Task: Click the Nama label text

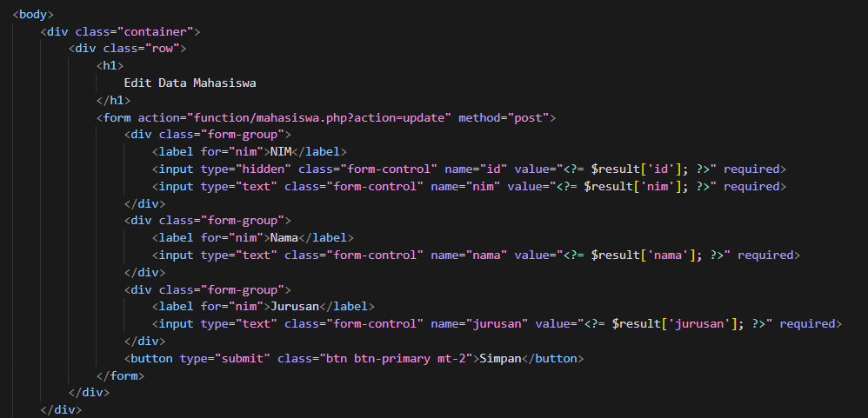Action: [x=286, y=238]
